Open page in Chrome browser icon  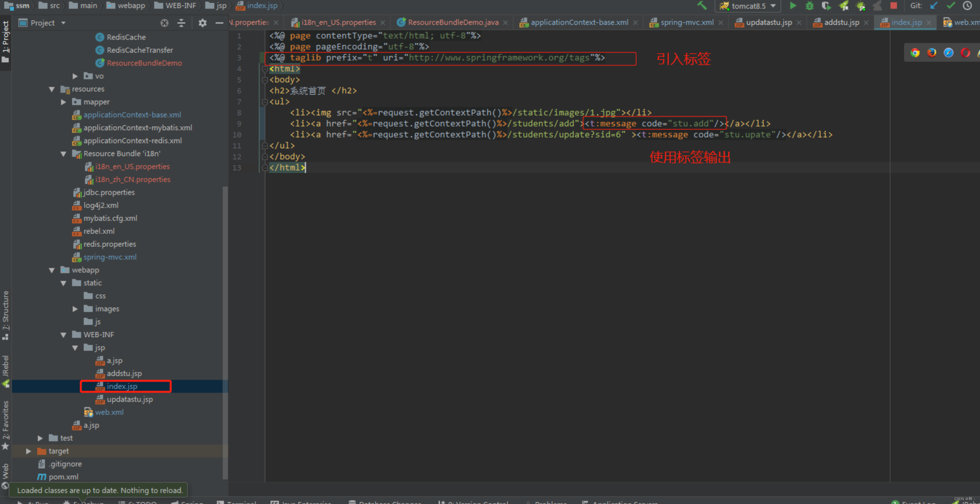[x=915, y=52]
